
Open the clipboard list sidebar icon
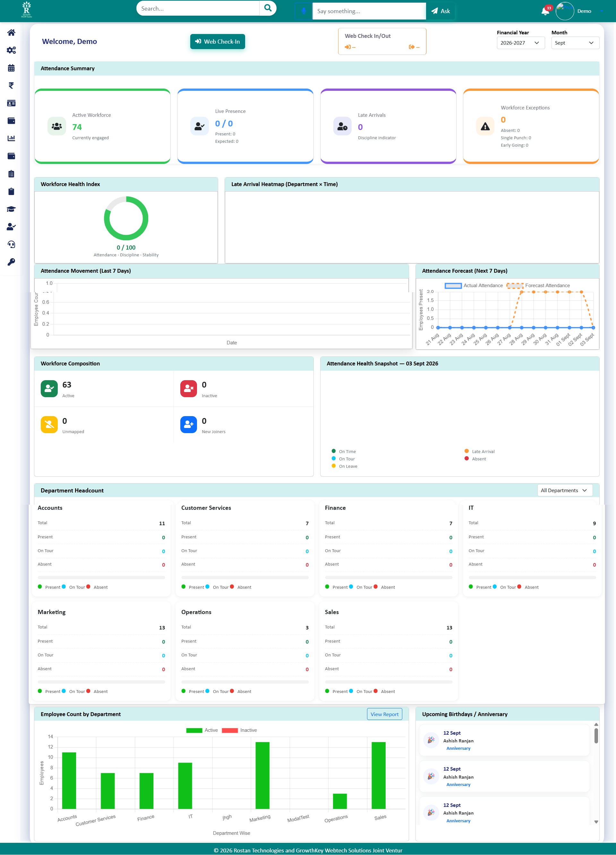11,174
